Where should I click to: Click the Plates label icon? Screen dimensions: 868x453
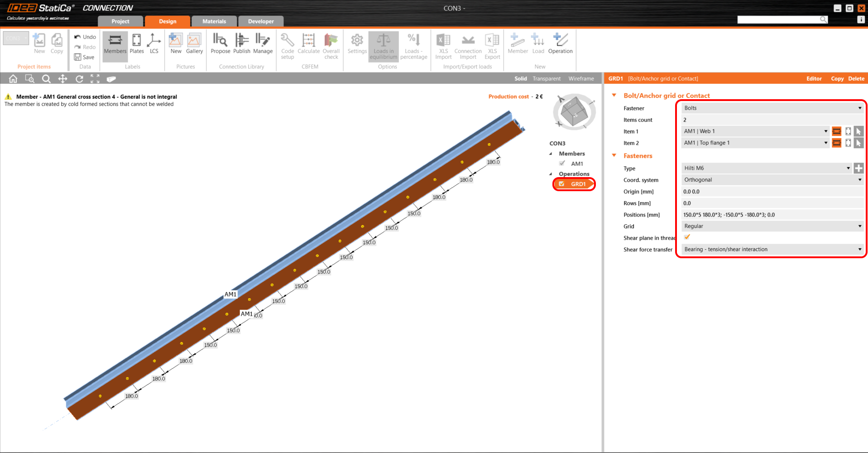[136, 43]
